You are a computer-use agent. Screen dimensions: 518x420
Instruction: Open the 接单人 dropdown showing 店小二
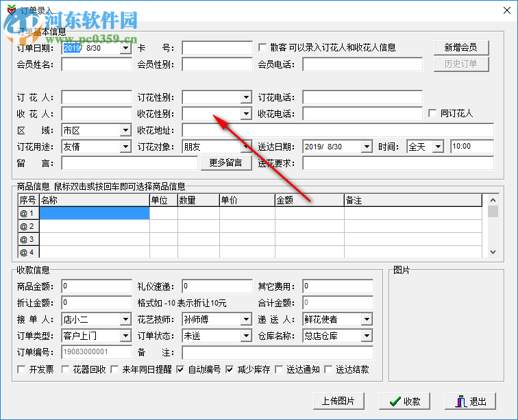[x=125, y=319]
